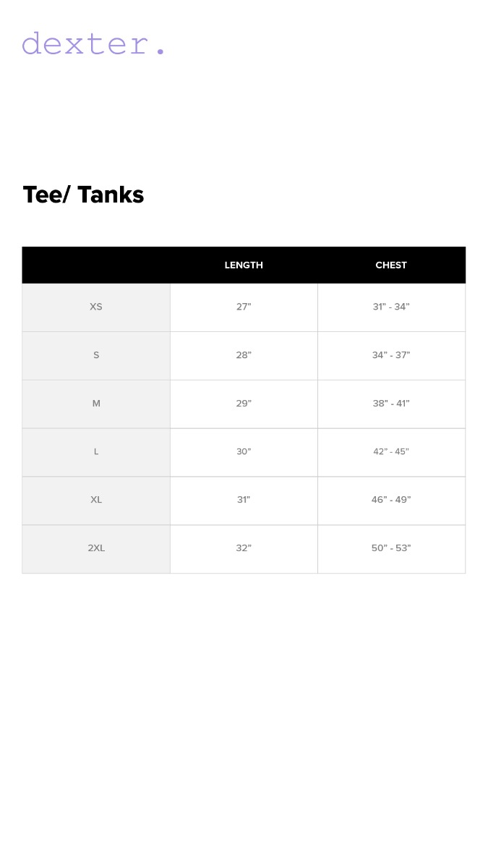The width and height of the screenshot is (488, 868).
Task: Click the 29" length cell
Action: tap(244, 404)
